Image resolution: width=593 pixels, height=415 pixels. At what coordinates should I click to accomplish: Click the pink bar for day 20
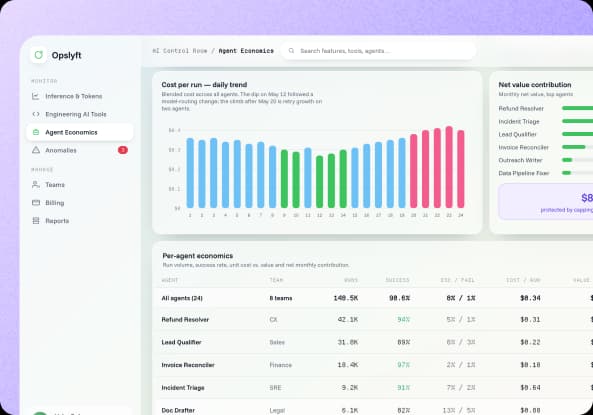[414, 171]
